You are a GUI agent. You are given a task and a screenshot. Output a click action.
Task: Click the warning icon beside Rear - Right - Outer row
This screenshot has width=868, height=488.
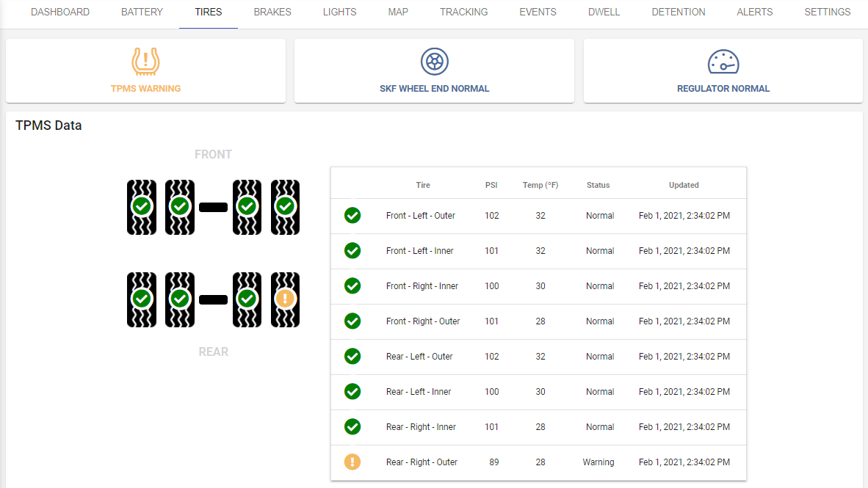(x=352, y=462)
